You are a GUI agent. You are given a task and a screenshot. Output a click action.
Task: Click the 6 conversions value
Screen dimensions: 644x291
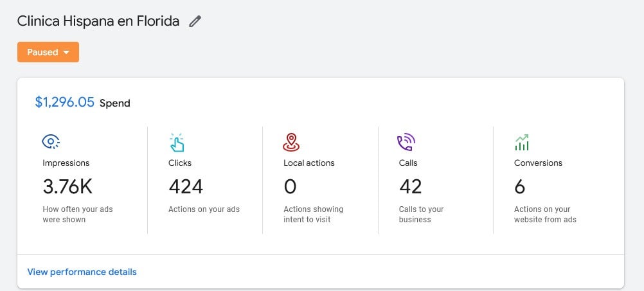click(x=519, y=186)
